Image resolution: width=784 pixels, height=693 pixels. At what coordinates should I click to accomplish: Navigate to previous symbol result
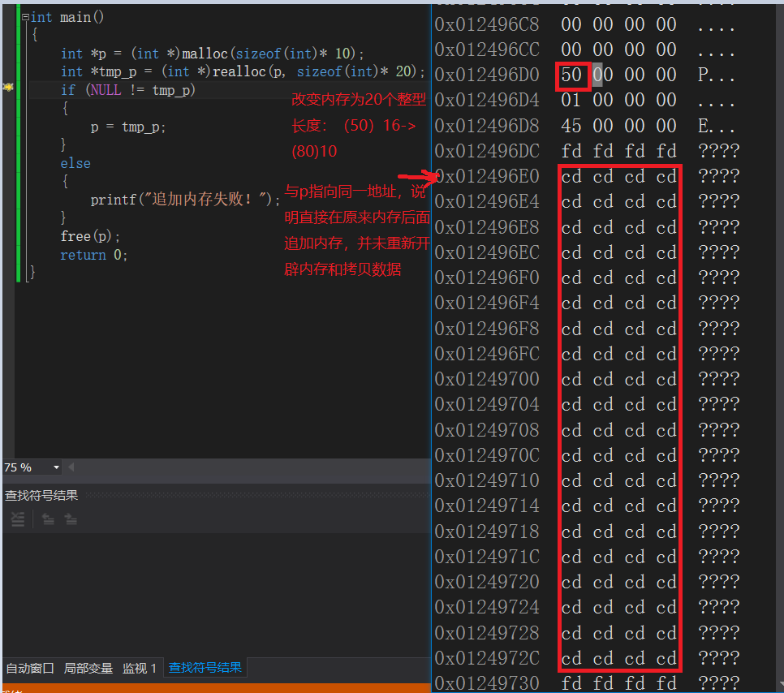pos(47,518)
